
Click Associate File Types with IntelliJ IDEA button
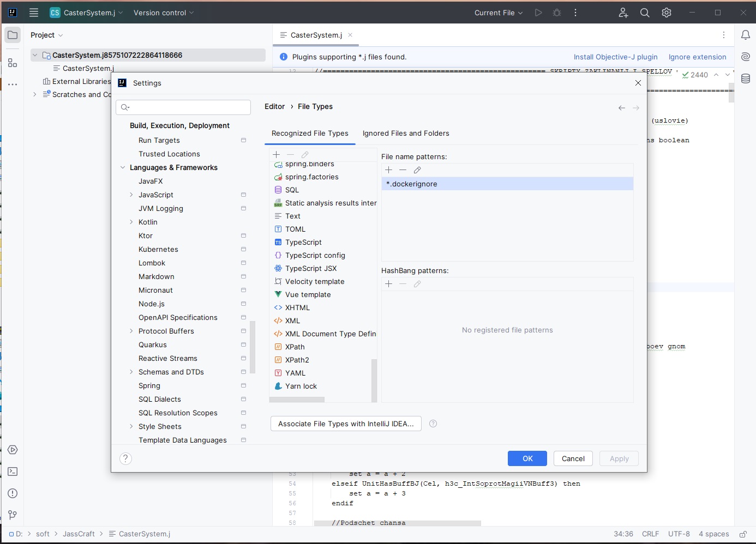346,424
